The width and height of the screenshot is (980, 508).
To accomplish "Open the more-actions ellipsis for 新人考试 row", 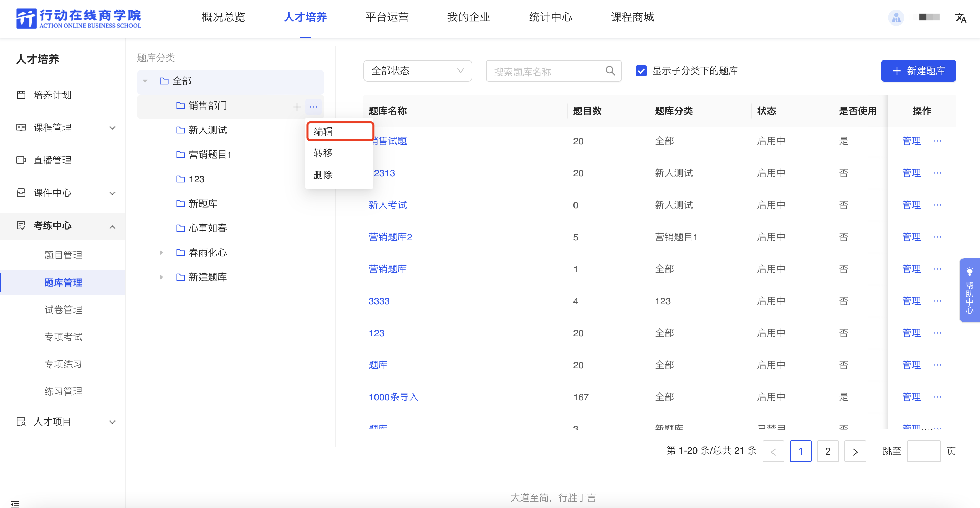I will (x=937, y=205).
